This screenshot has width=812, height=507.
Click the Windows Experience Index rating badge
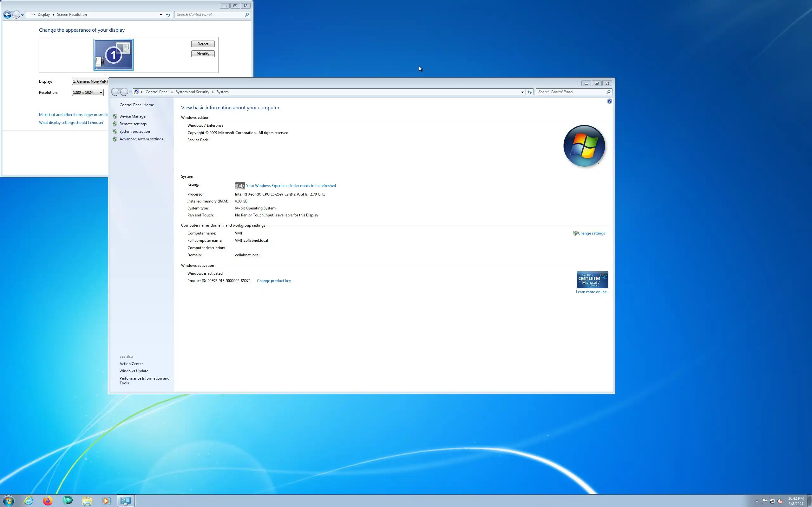[x=239, y=185]
